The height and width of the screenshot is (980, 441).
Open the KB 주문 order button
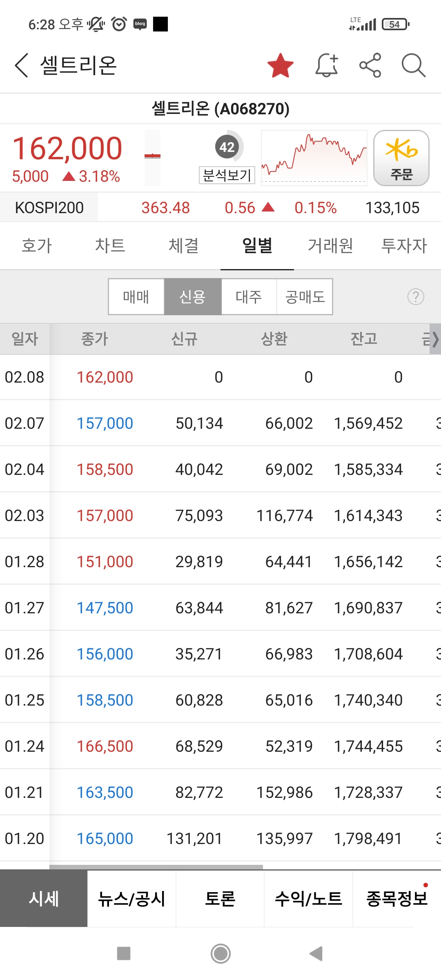click(x=401, y=158)
